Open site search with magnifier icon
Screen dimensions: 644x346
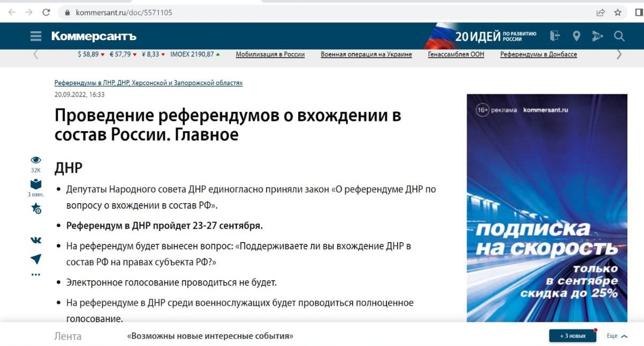619,36
